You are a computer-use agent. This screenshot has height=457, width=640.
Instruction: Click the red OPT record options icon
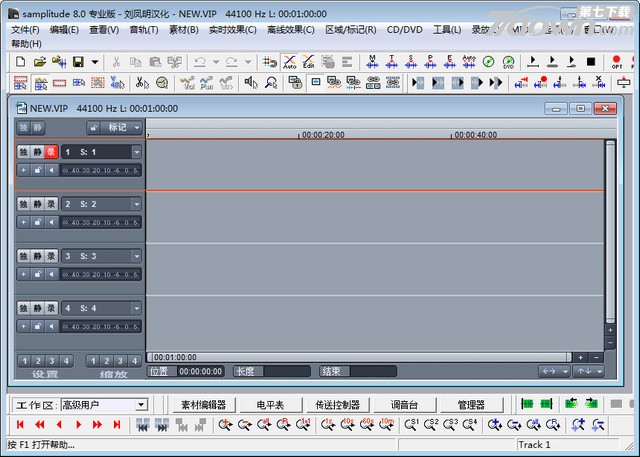(x=616, y=62)
